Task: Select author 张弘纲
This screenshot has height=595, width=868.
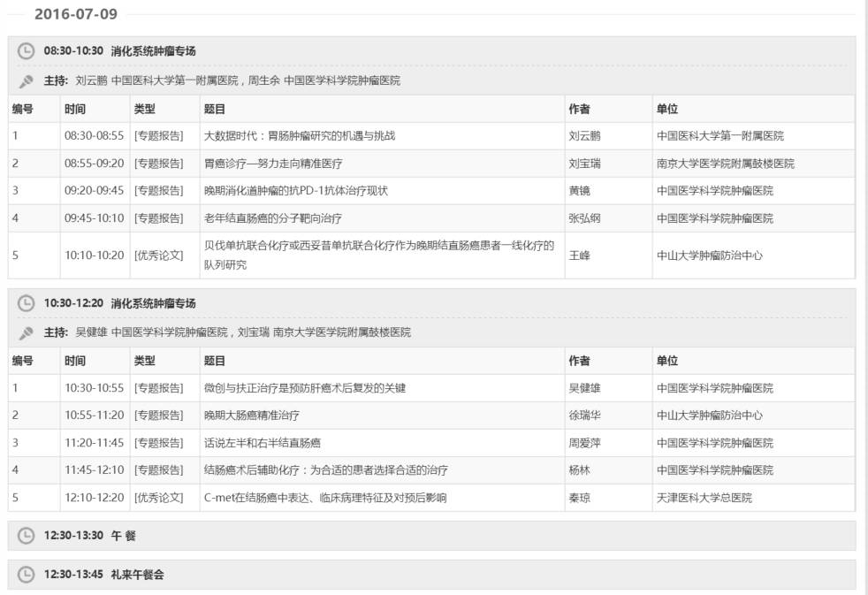Action: [x=584, y=218]
